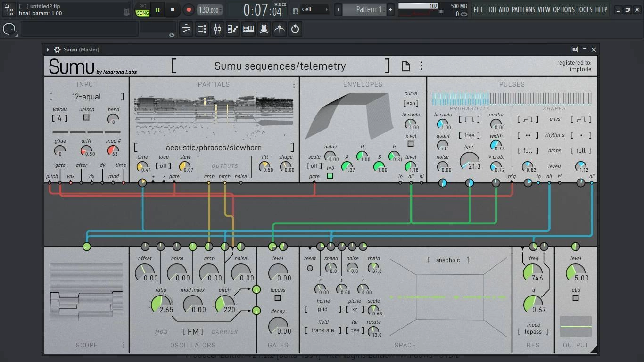
Task: Switch the PAT/SONG mode toggle
Action: point(142,10)
